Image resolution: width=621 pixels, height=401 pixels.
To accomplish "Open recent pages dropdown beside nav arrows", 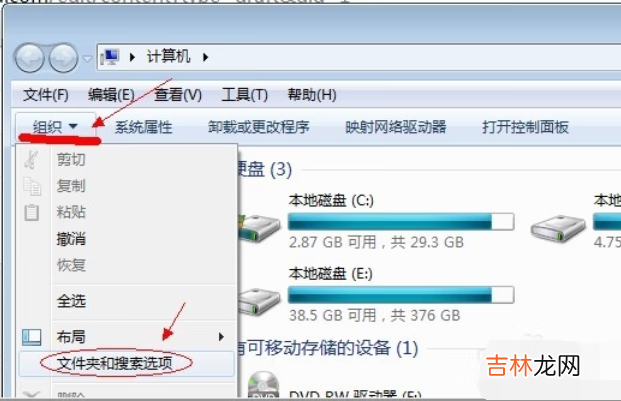I will point(87,59).
